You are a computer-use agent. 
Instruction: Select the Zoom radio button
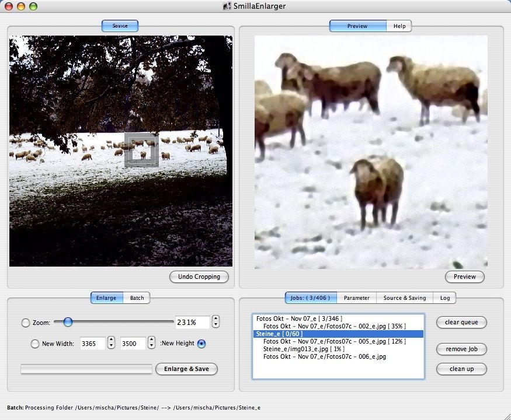click(x=25, y=323)
